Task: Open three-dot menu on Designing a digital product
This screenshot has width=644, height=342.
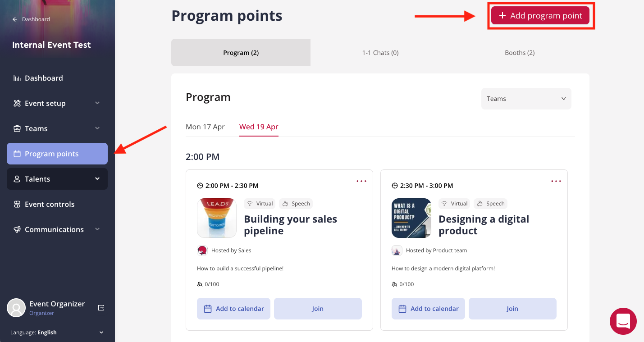Action: [x=556, y=181]
